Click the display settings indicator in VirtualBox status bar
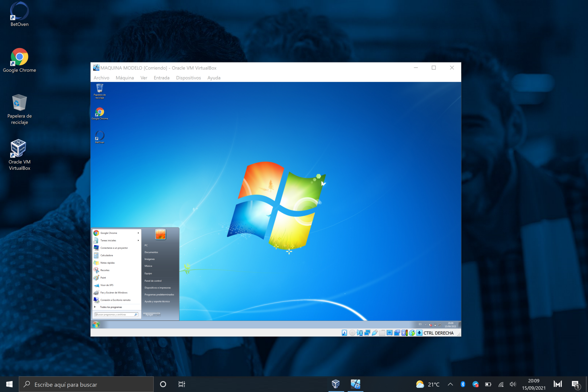 (390, 333)
